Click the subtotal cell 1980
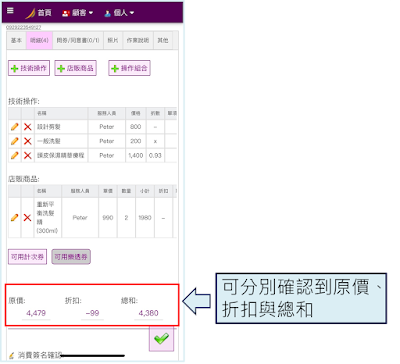The image size is (400, 364). [x=145, y=218]
